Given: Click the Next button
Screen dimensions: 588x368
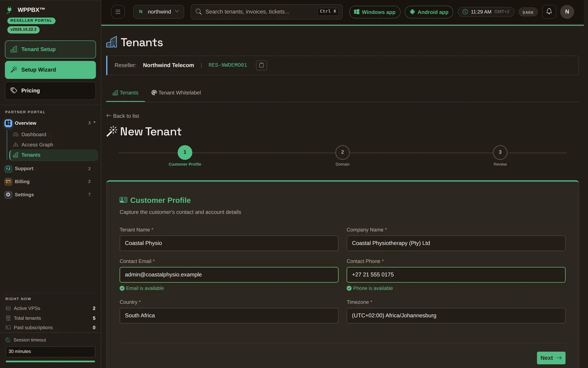Looking at the screenshot, I should [x=551, y=358].
